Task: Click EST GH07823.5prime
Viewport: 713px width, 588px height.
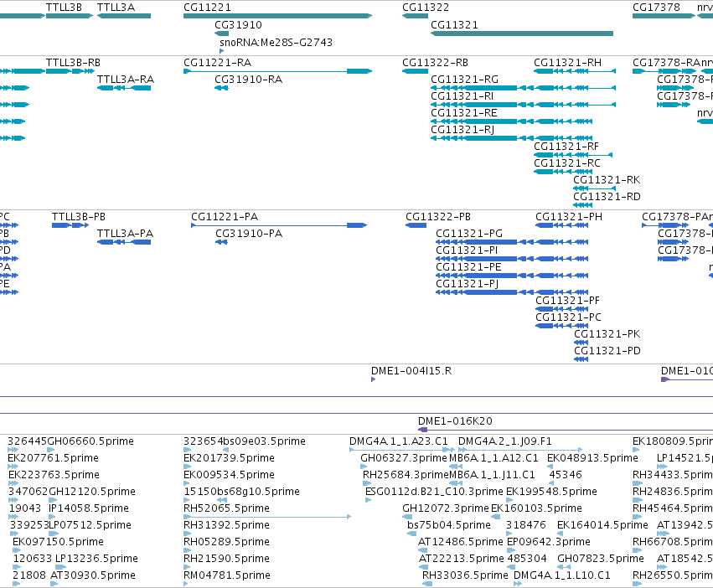Action: [601, 559]
